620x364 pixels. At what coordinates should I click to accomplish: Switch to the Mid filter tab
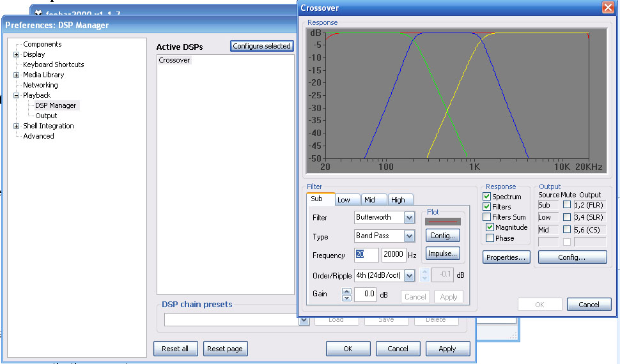click(369, 200)
